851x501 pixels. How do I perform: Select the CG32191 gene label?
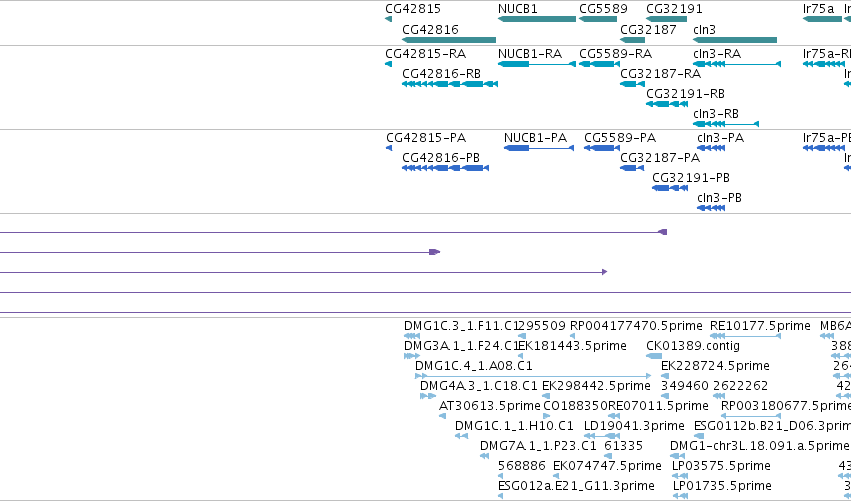(674, 9)
